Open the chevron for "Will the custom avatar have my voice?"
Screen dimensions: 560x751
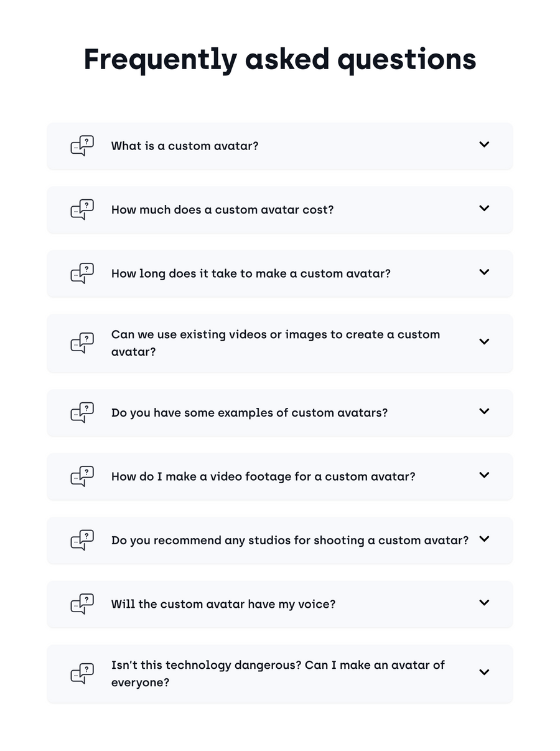(484, 603)
